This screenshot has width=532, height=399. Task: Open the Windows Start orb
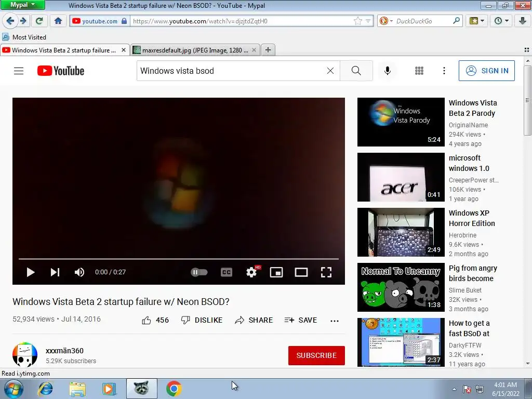coord(13,389)
